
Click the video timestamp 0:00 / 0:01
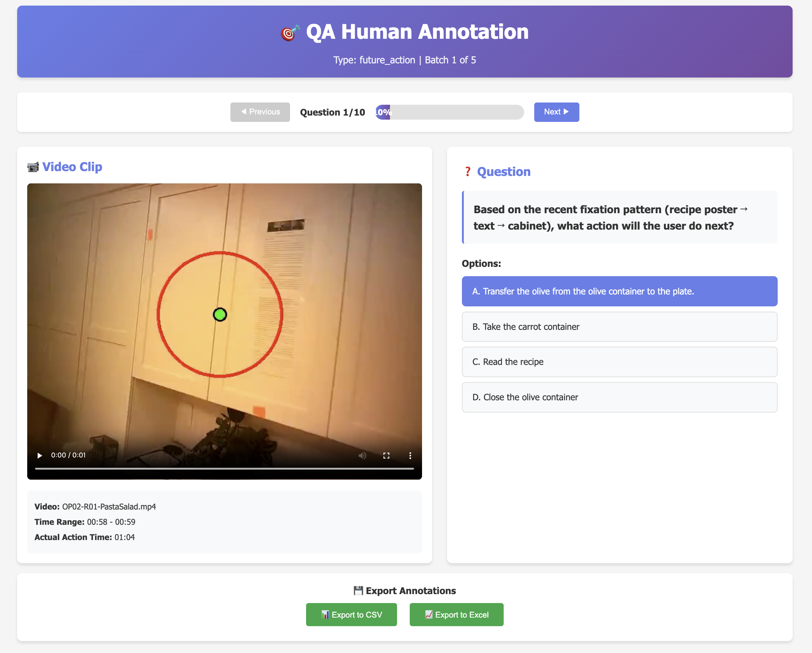[x=68, y=455]
